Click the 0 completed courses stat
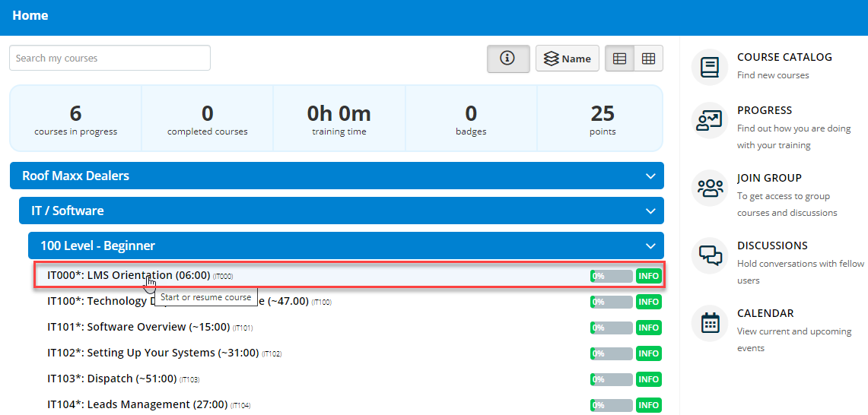 [208, 119]
